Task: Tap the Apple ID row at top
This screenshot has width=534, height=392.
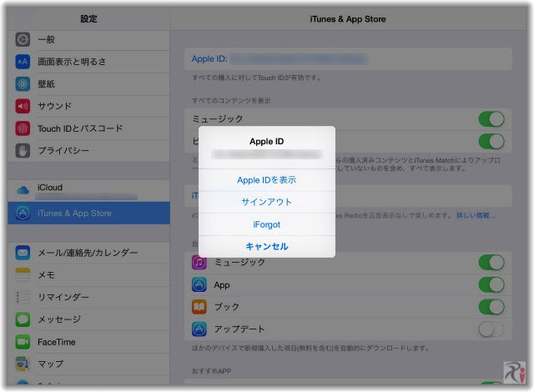Action: click(x=348, y=59)
